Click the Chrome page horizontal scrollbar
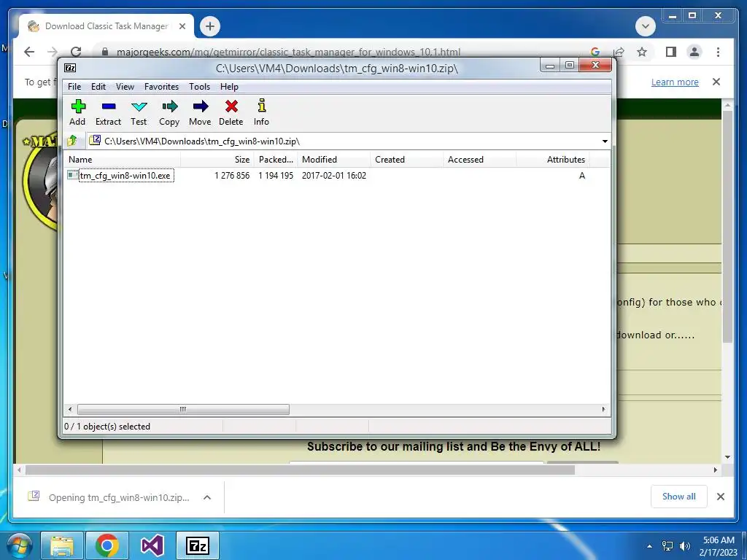Viewport: 747px width, 560px height. (300, 470)
